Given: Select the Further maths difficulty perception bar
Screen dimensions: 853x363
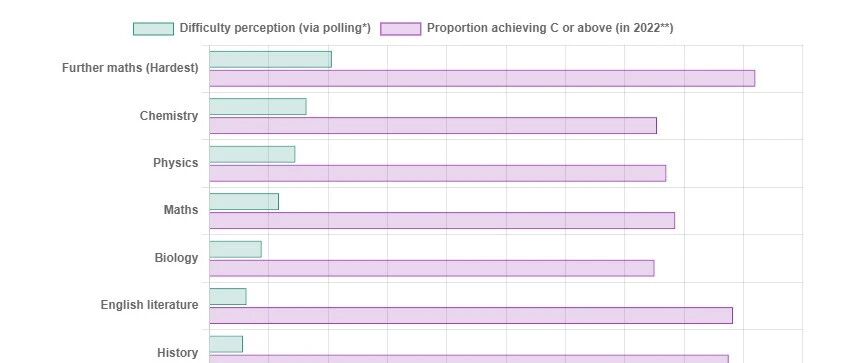Looking at the screenshot, I should pos(270,59).
